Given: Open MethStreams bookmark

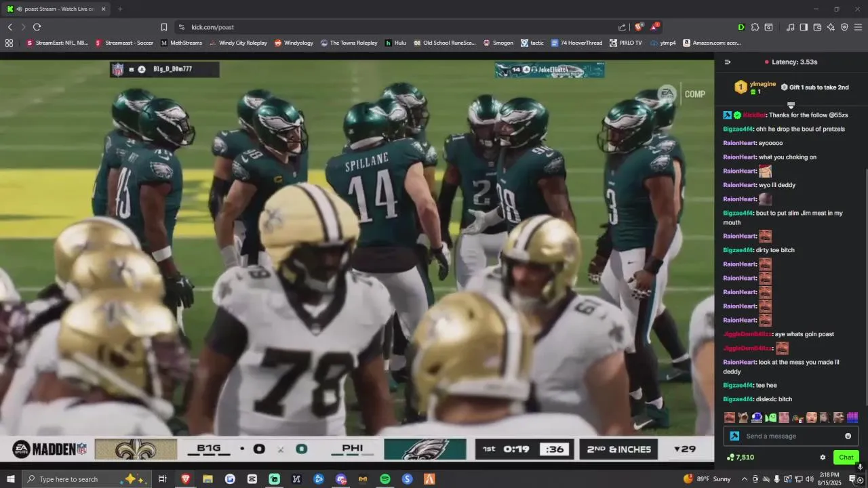Looking at the screenshot, I should [181, 43].
